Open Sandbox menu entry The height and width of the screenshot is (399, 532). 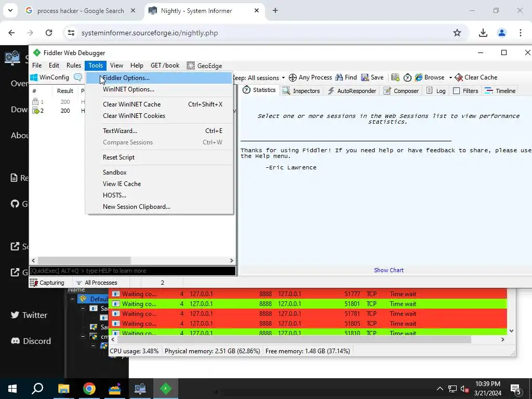click(159, 172)
